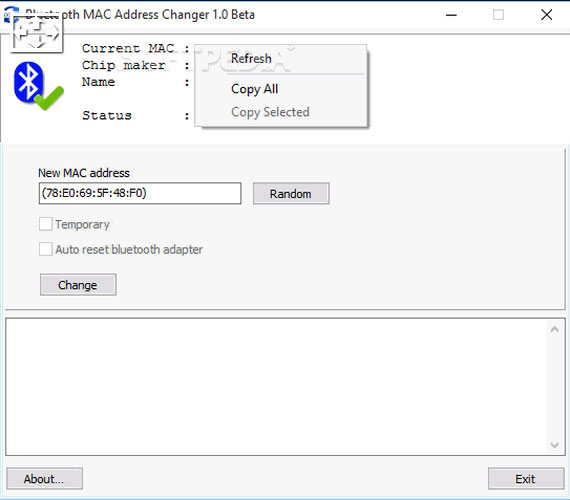Click the Status label

point(107,115)
